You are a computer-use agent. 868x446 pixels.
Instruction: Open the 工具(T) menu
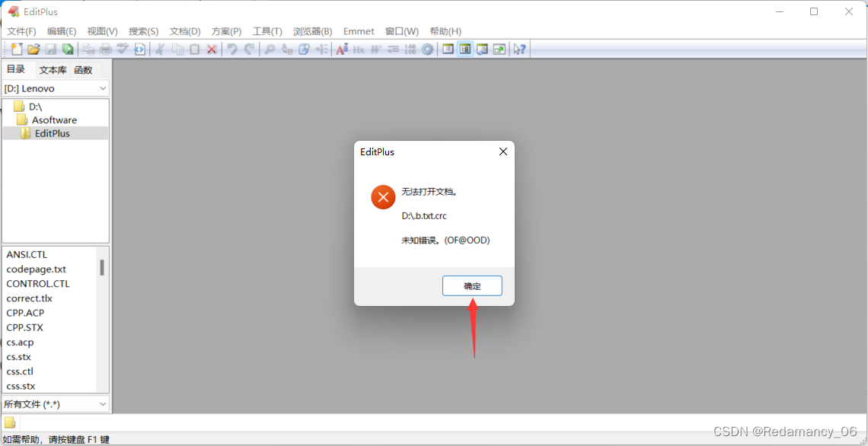tap(267, 31)
